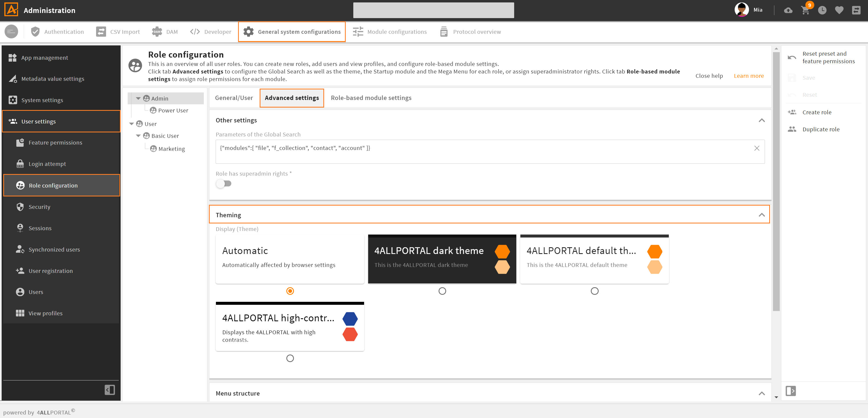This screenshot has width=868, height=418.
Task: Collapse the Basic User tree node arrow
Action: (x=138, y=136)
